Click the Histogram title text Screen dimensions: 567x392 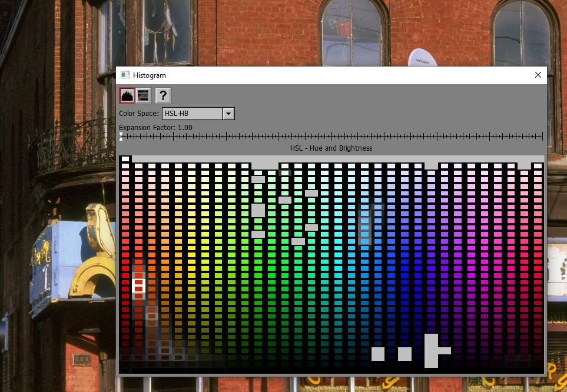point(150,75)
